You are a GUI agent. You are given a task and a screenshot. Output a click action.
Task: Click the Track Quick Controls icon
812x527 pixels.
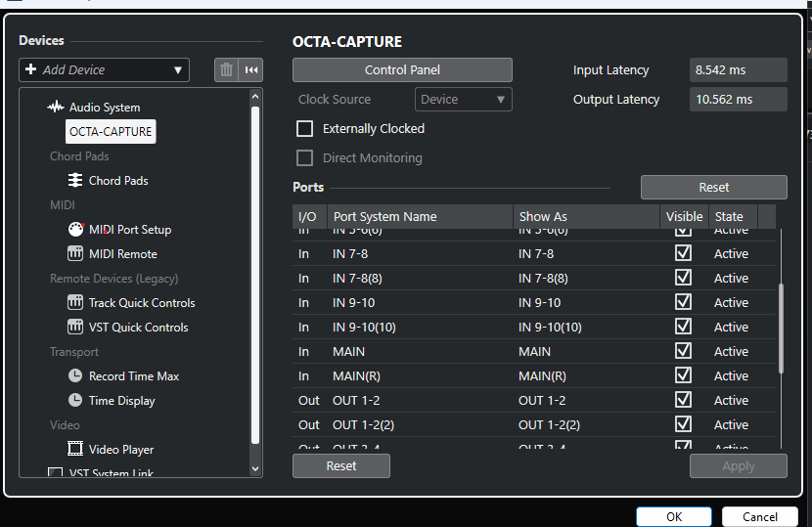coord(75,302)
